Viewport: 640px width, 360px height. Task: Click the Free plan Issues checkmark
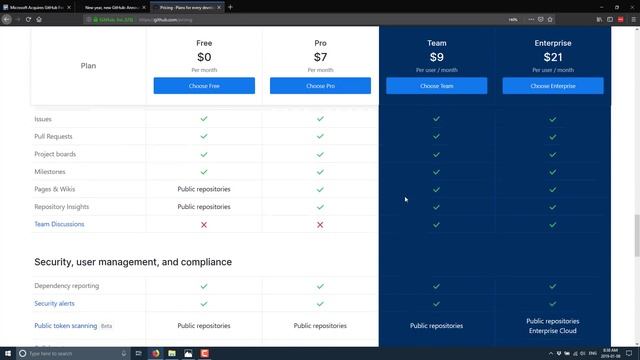[204, 119]
